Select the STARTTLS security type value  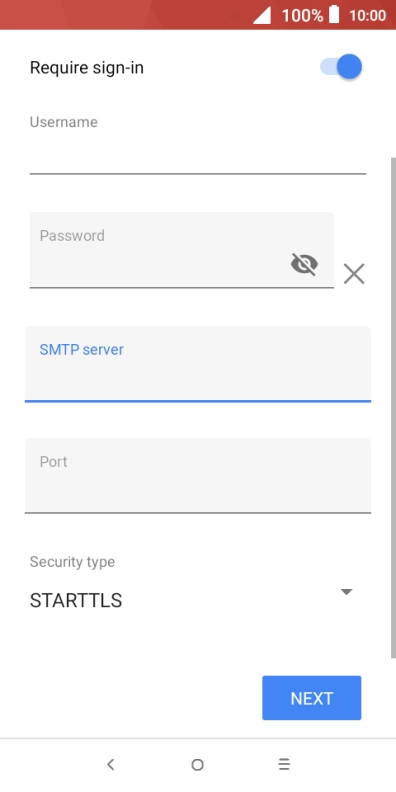point(76,601)
